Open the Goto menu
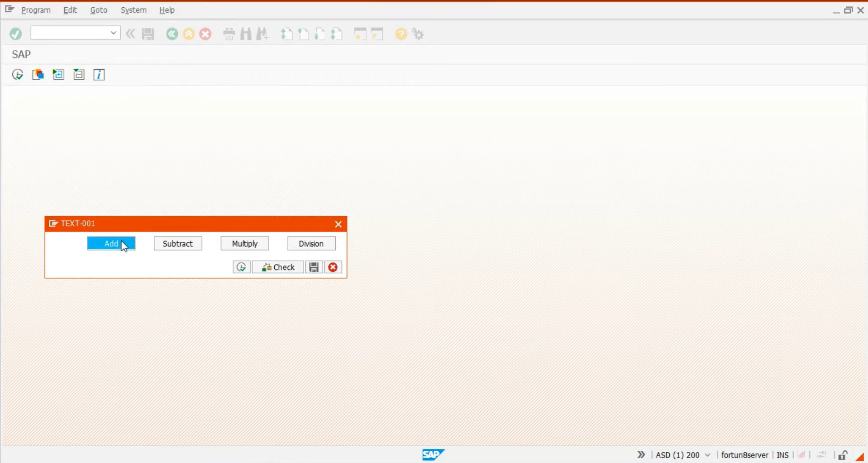The height and width of the screenshot is (463, 868). point(99,10)
